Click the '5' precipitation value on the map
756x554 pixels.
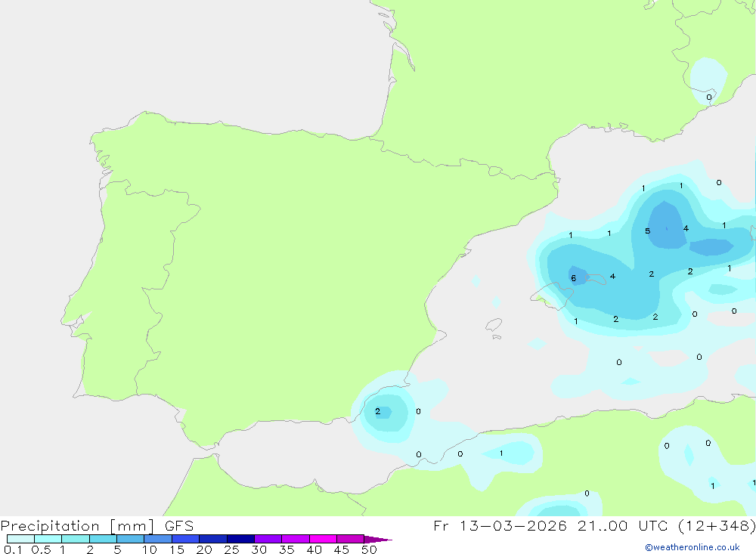(x=648, y=231)
